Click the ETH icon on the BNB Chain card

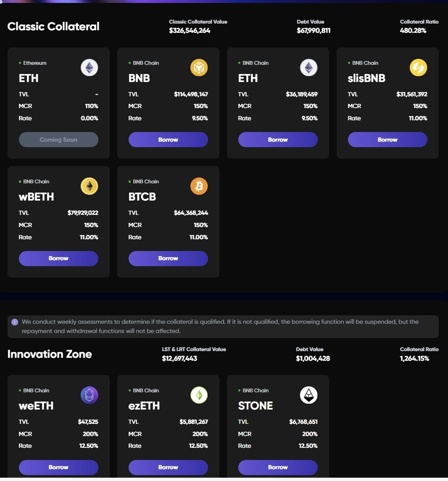309,67
